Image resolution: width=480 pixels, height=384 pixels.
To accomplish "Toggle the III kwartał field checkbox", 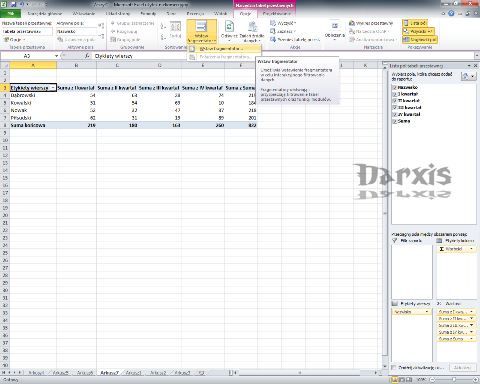I will 395,107.
